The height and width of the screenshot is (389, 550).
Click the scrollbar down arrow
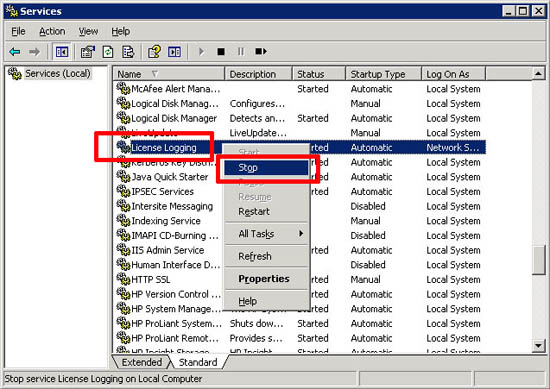[538, 346]
